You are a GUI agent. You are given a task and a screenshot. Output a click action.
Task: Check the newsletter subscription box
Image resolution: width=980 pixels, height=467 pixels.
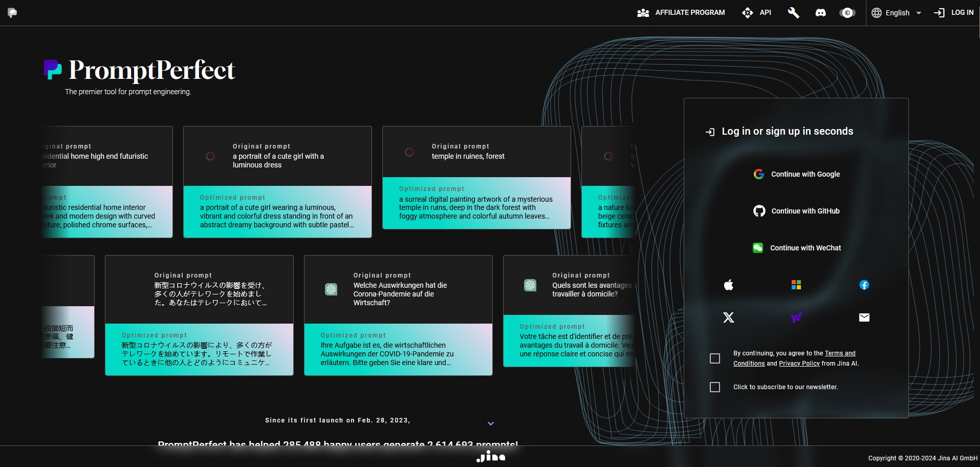coord(715,387)
